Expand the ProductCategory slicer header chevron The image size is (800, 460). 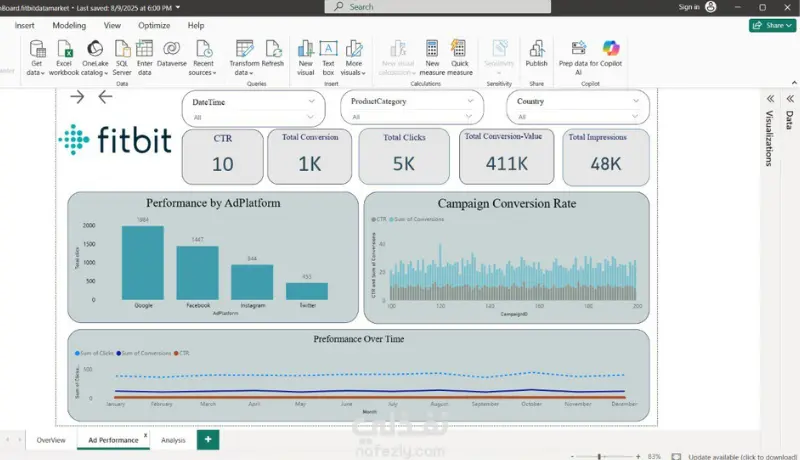click(470, 101)
